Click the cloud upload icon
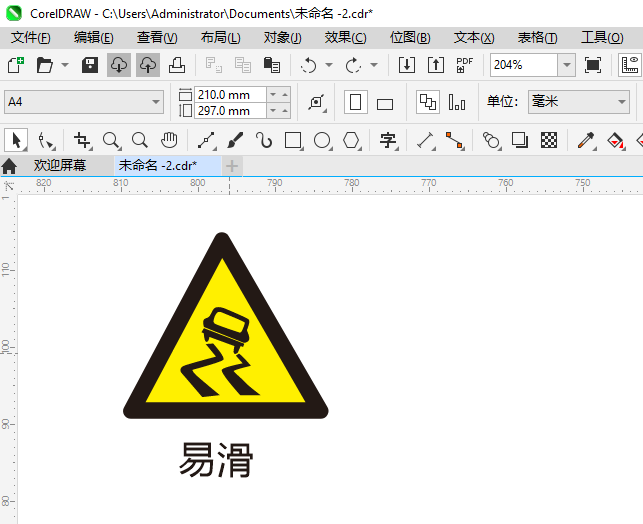Screen dimensions: 643x524 [148, 65]
